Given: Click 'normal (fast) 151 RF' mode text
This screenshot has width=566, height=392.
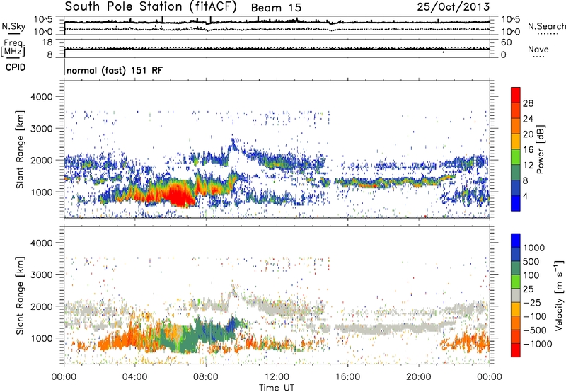Looking at the screenshot, I should tap(115, 70).
